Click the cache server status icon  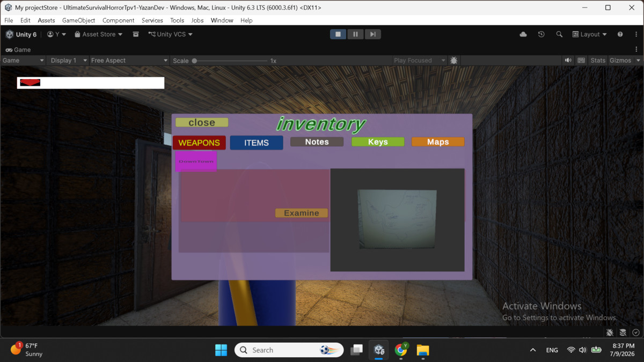point(623,333)
